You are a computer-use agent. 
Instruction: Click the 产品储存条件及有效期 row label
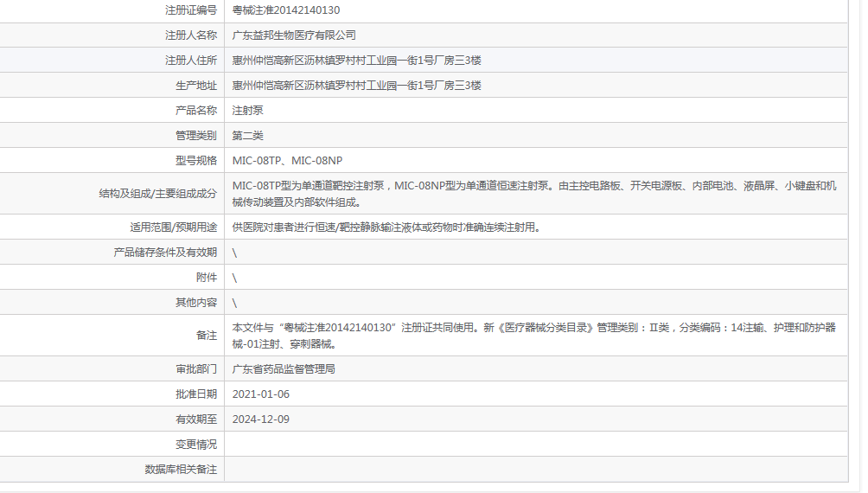(166, 253)
